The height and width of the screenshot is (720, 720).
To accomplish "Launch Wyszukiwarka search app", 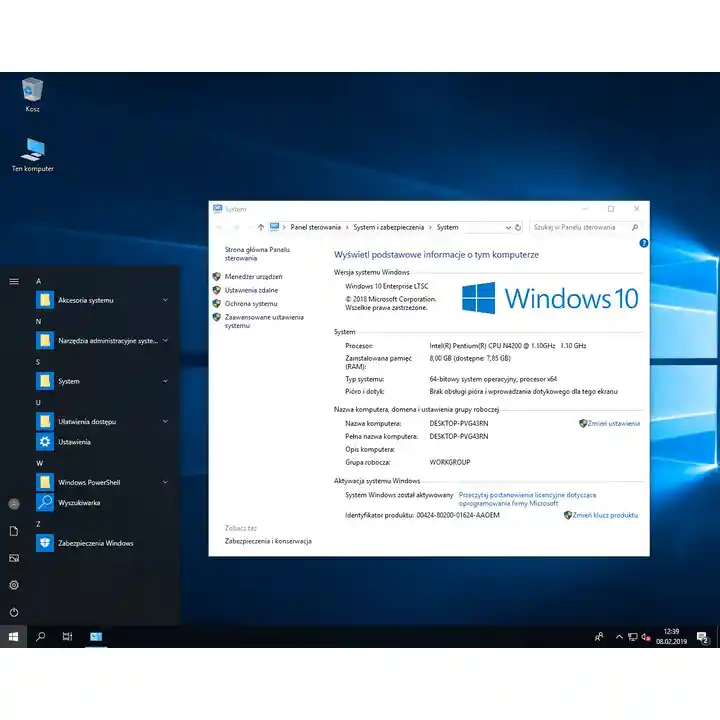I will pos(103,502).
